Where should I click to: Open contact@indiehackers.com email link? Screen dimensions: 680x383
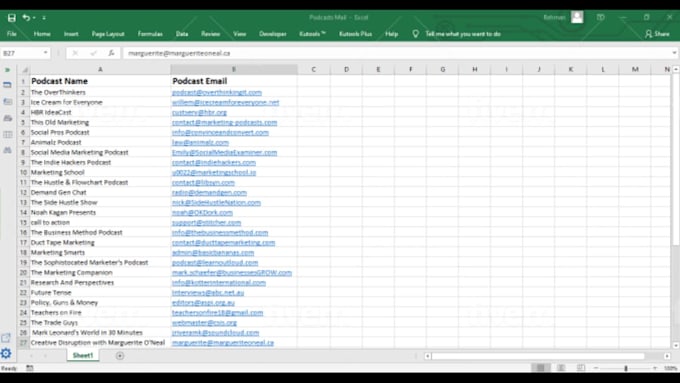point(214,162)
